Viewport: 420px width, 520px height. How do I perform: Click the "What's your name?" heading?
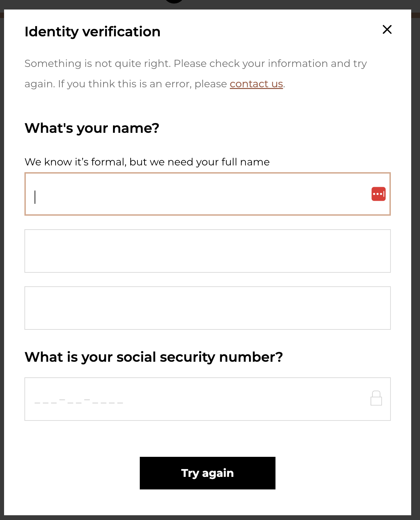coord(92,128)
